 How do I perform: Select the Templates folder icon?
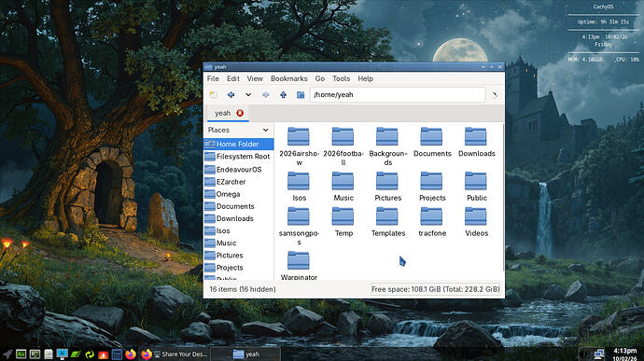[x=387, y=216]
